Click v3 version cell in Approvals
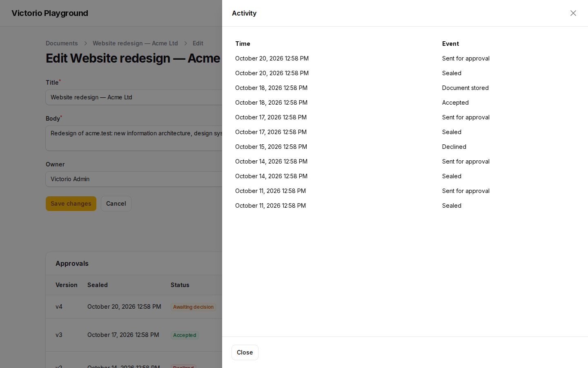588x368 pixels. [59, 335]
